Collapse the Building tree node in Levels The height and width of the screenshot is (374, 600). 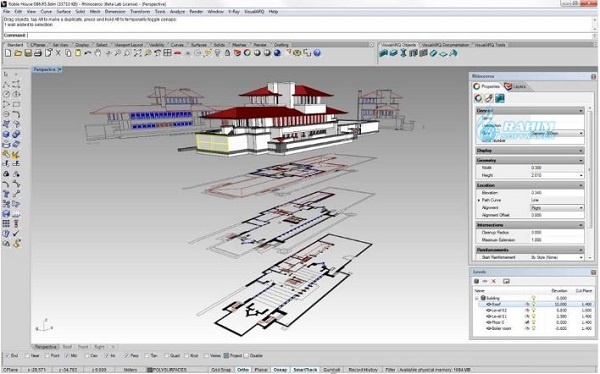(477, 298)
